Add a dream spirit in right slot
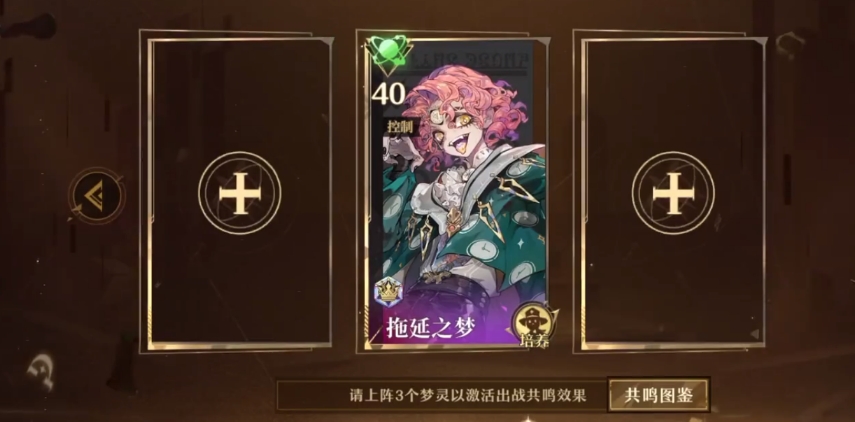This screenshot has width=855, height=422. tap(673, 193)
